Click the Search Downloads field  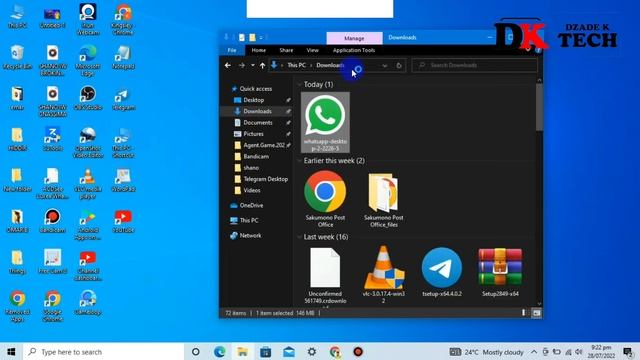(475, 65)
